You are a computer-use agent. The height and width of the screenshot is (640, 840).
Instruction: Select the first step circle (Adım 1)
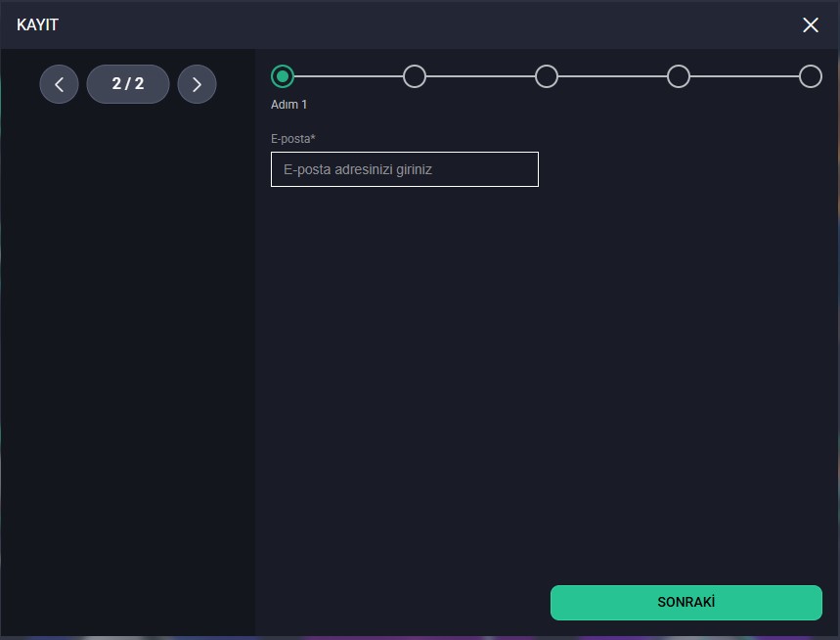(x=283, y=76)
